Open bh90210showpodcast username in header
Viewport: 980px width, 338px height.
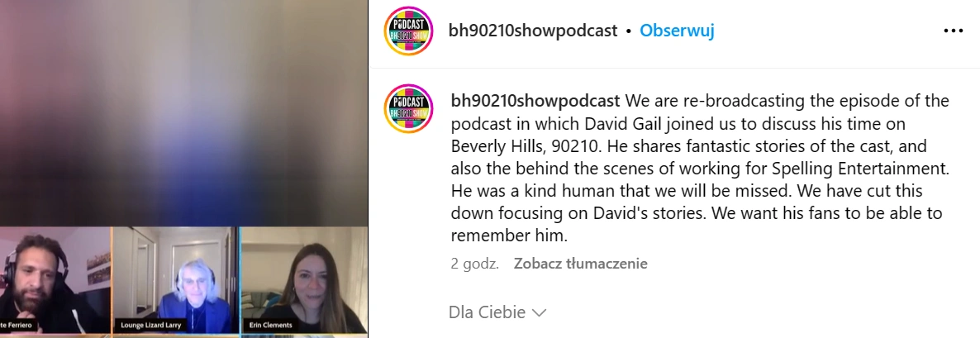tap(533, 31)
